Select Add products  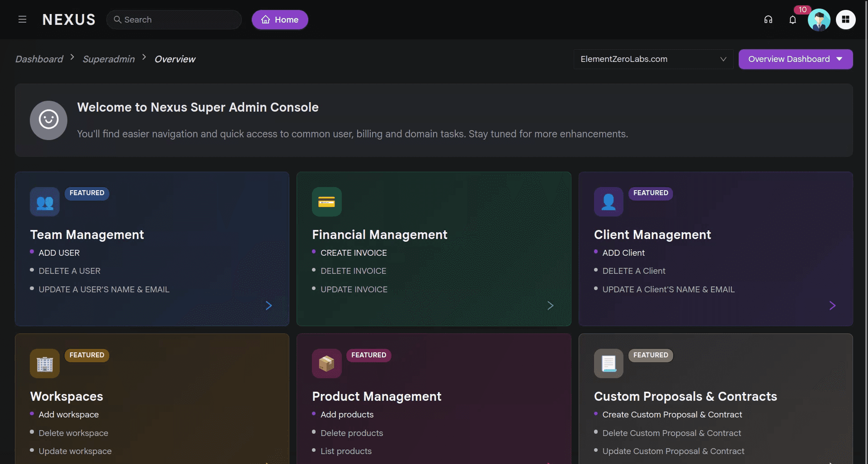[347, 414]
